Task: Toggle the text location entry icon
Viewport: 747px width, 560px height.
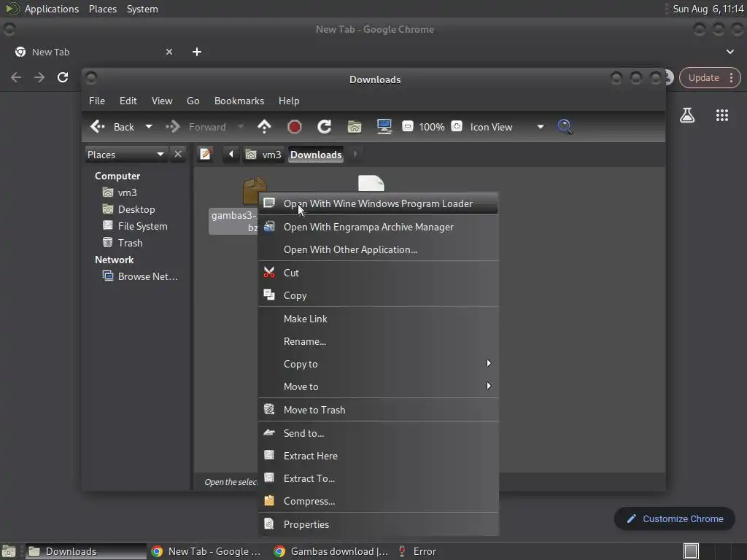Action: pyautogui.click(x=205, y=155)
